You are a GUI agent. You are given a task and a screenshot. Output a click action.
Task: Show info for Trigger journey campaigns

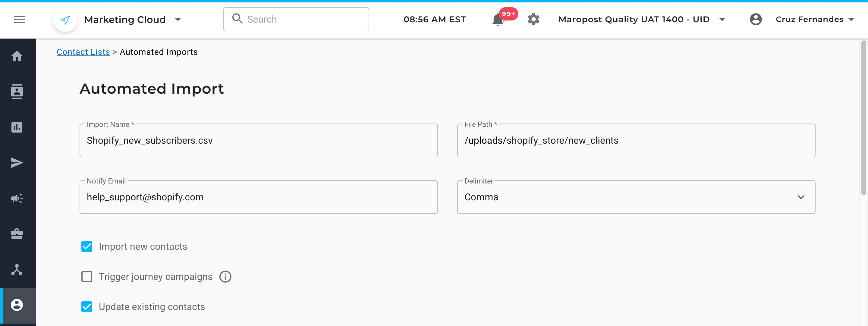coord(225,277)
